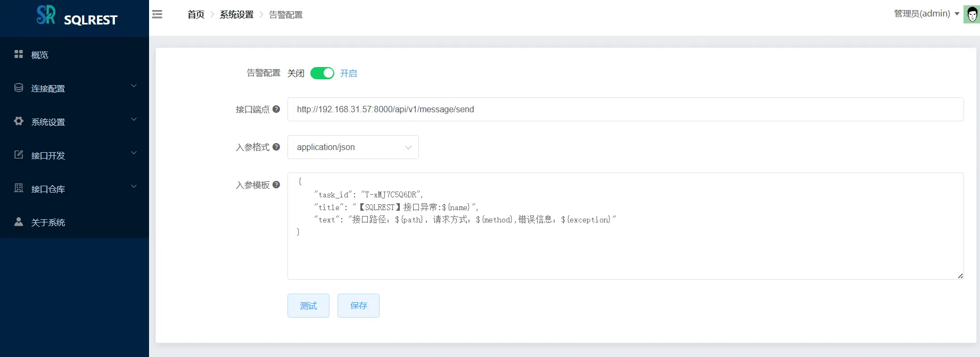Open the 概览 menu item
The width and height of the screenshot is (980, 357).
pos(75,54)
